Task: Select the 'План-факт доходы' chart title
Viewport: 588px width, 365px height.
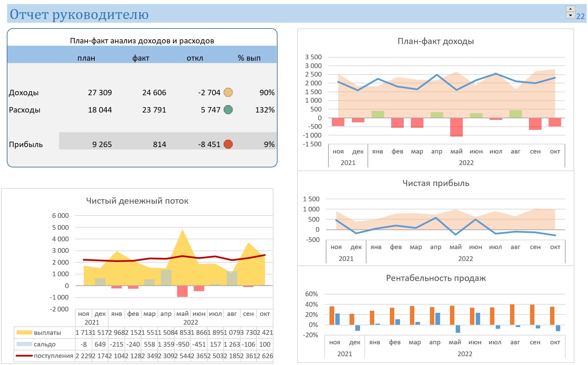Action: [435, 41]
